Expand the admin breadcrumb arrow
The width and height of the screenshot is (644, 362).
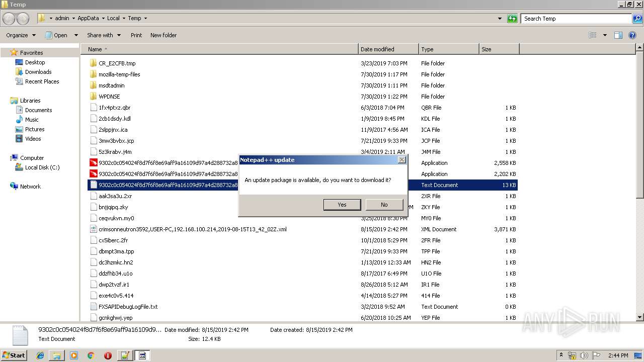(73, 19)
